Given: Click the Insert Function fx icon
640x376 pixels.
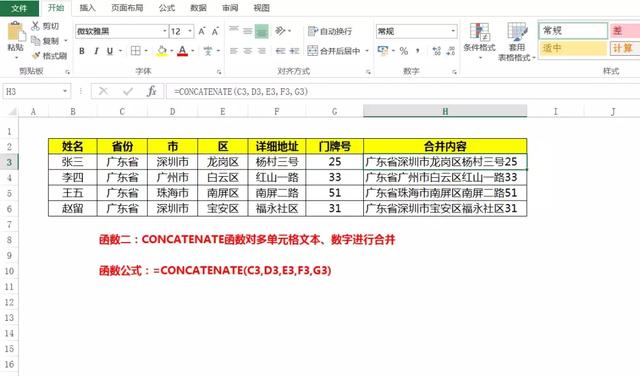Looking at the screenshot, I should (x=151, y=91).
